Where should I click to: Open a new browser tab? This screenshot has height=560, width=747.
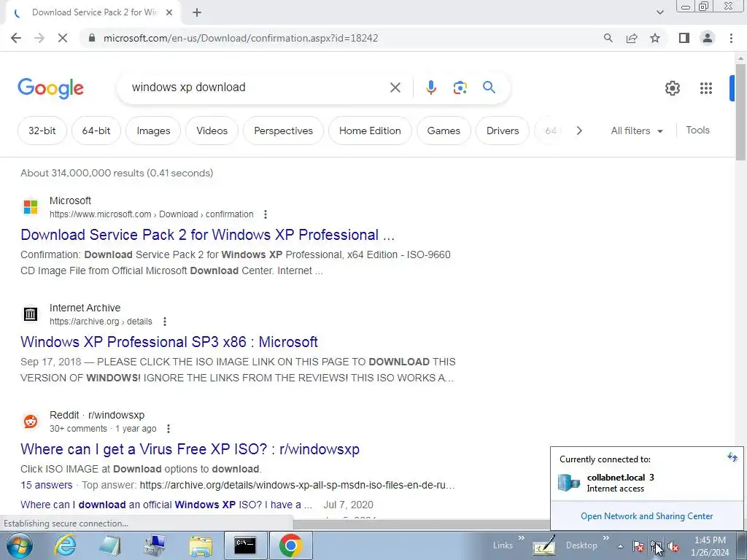tap(197, 12)
